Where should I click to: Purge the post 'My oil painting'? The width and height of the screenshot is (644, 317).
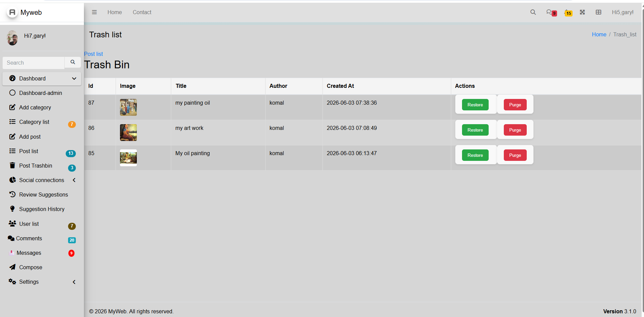[x=515, y=155]
